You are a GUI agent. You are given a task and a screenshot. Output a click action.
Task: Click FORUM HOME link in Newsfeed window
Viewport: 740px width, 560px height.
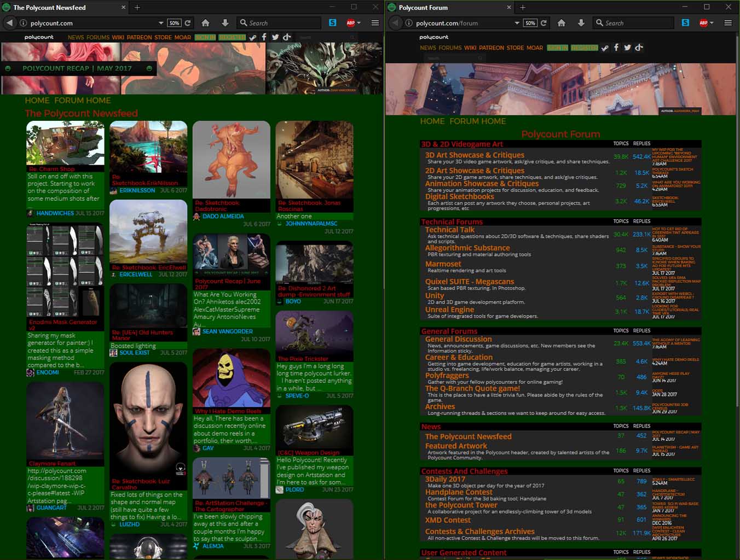83,100
